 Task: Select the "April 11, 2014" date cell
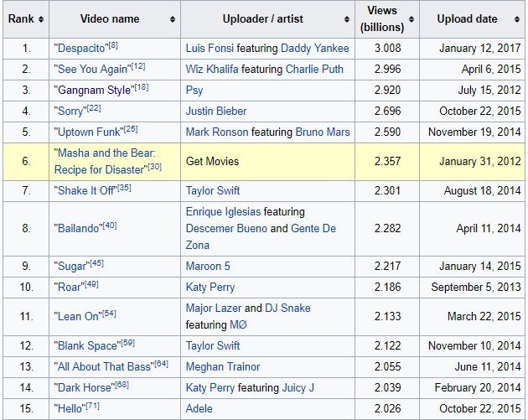(x=472, y=229)
